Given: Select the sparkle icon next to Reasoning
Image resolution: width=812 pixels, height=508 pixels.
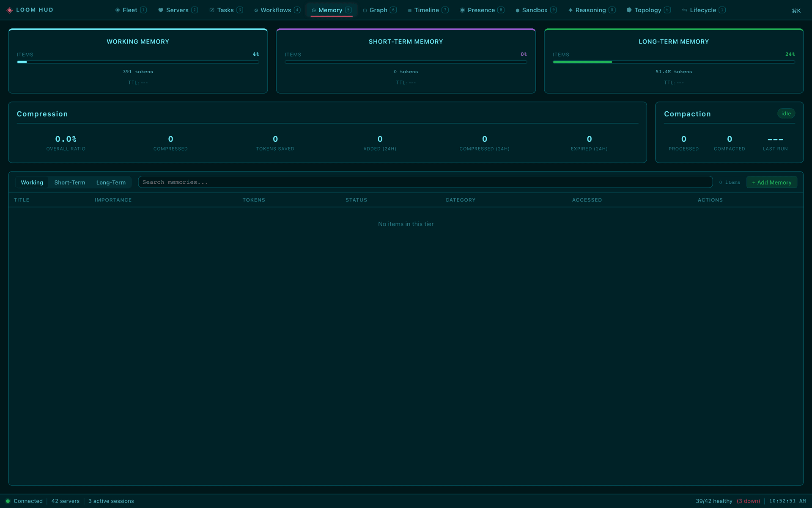Looking at the screenshot, I should click(571, 10).
